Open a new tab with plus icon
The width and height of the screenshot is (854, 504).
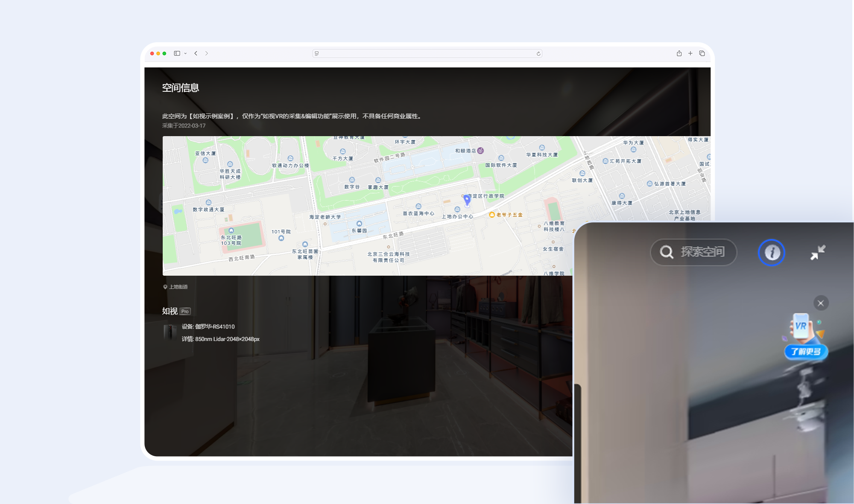click(690, 53)
